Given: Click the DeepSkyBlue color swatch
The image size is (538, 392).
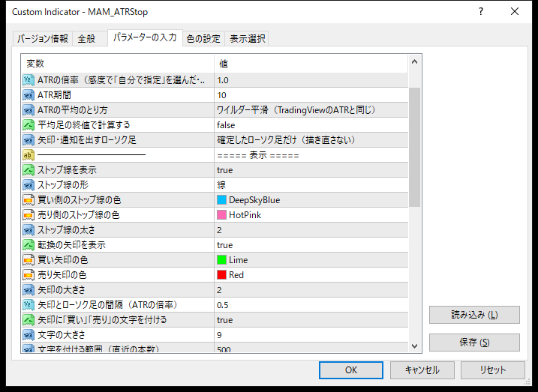Looking at the screenshot, I should [221, 200].
